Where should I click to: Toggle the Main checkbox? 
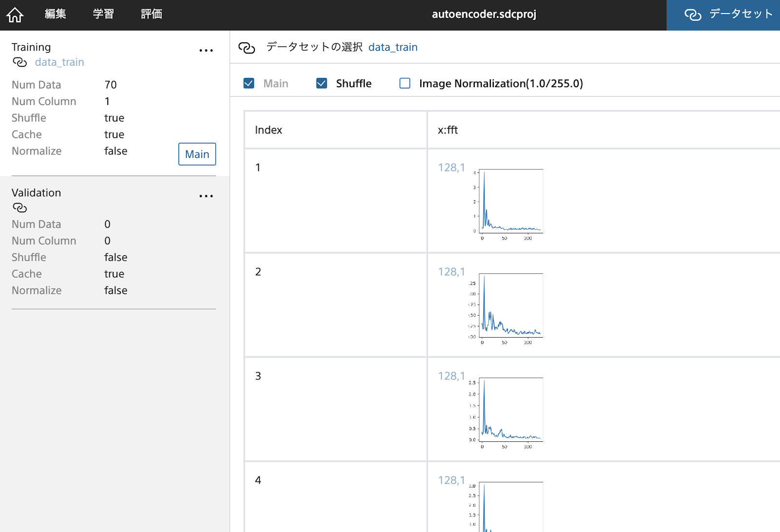click(x=249, y=83)
